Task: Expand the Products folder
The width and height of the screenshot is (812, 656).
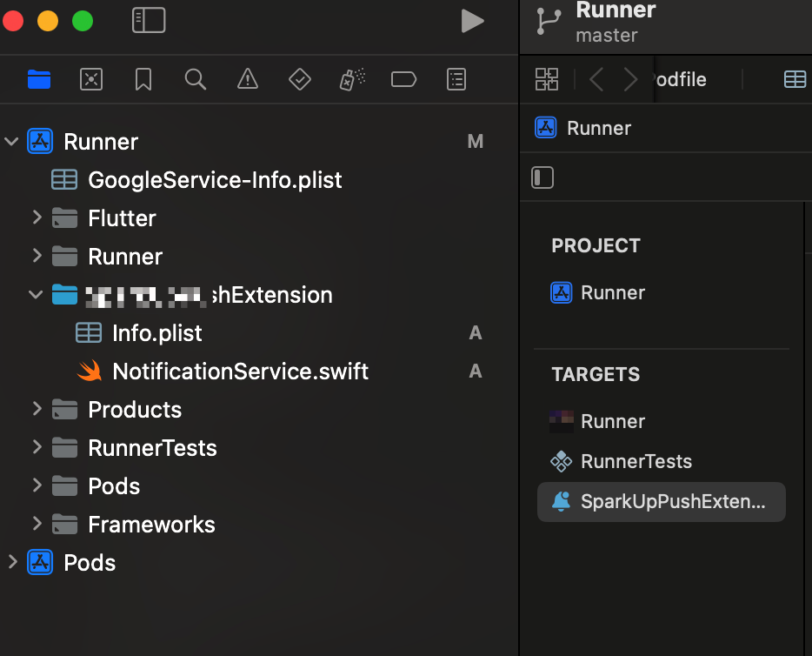Action: click(x=37, y=409)
